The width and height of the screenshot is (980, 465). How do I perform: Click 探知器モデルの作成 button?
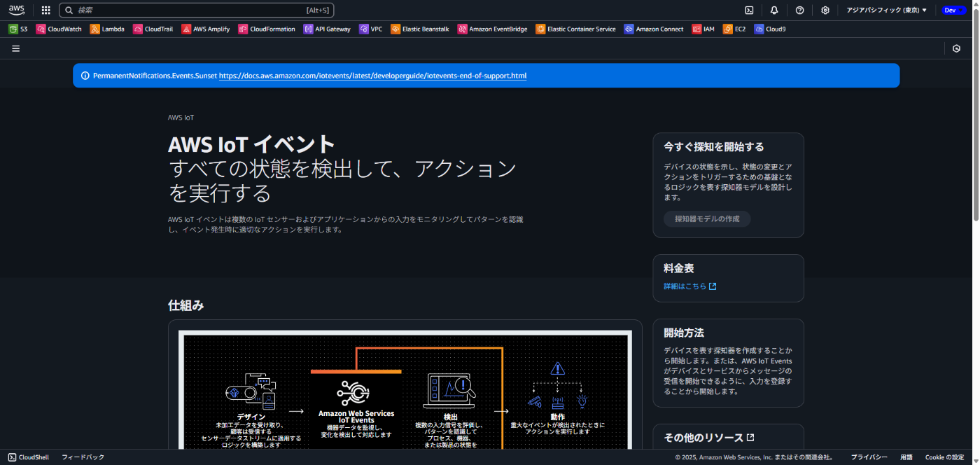point(707,218)
